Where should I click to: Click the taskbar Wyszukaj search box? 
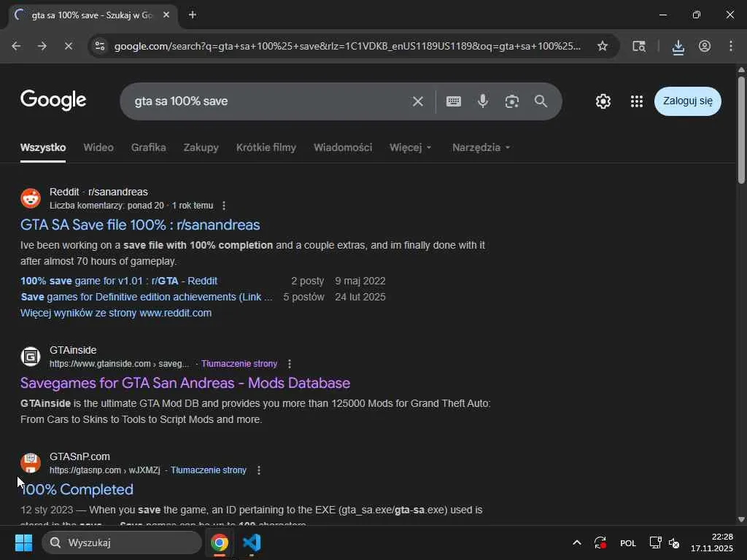click(122, 542)
